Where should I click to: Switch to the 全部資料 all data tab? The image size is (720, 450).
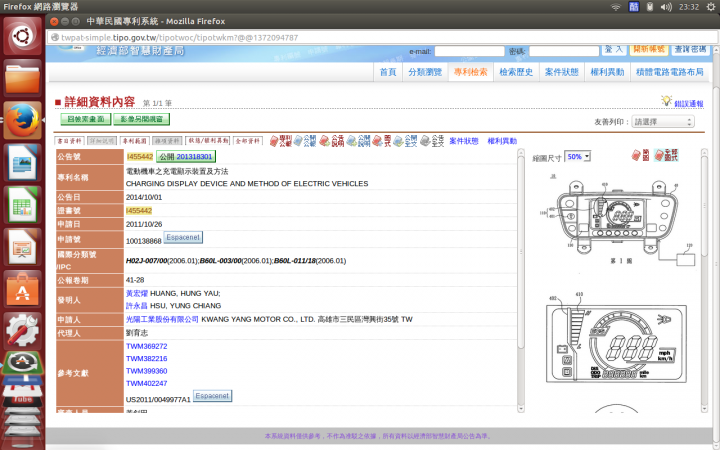point(248,141)
